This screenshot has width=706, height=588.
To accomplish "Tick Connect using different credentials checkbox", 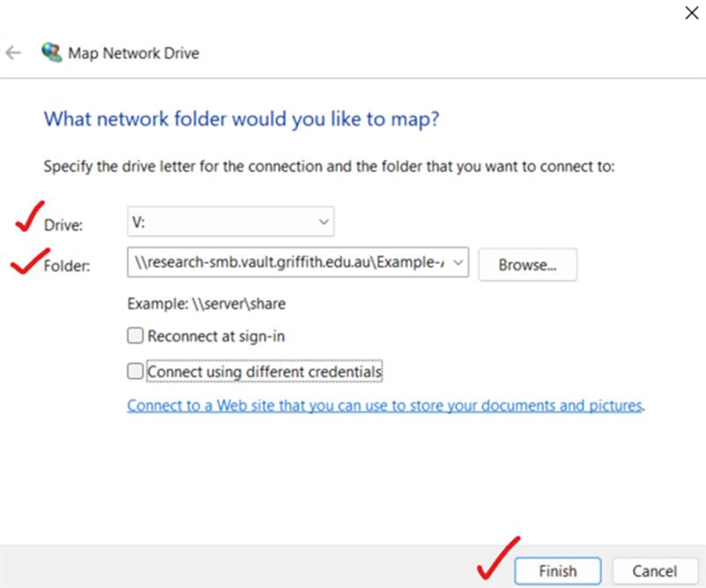I will pos(135,372).
